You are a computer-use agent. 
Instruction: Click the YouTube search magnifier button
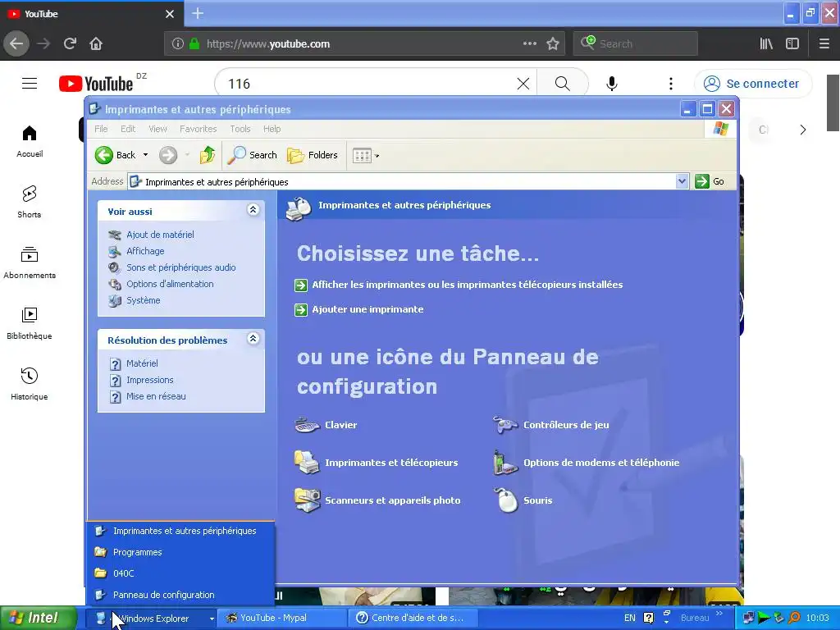point(563,84)
